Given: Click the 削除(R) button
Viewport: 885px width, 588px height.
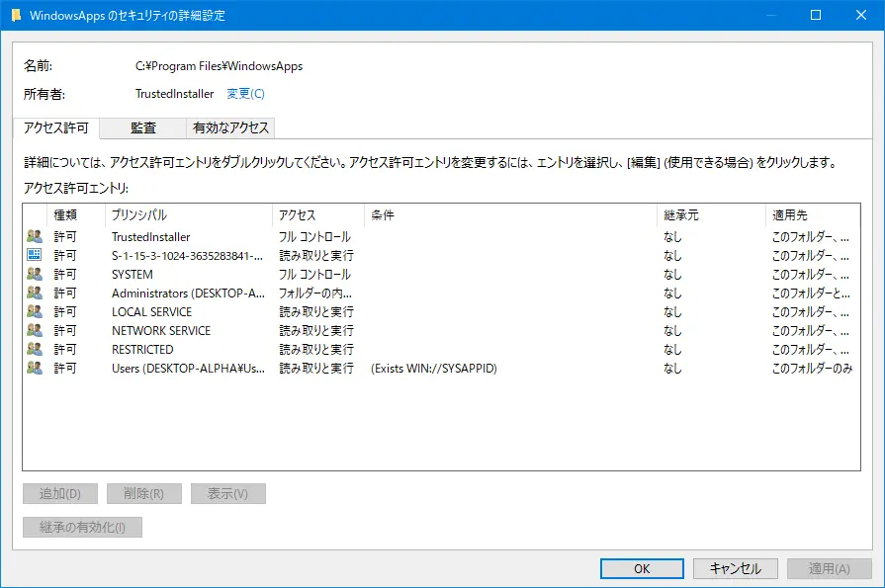Looking at the screenshot, I should point(144,494).
